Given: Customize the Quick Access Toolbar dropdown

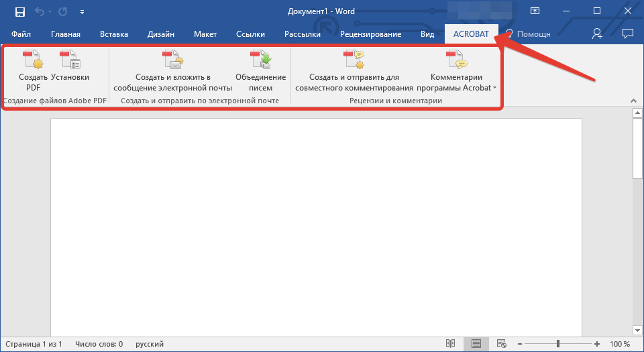Looking at the screenshot, I should pyautogui.click(x=82, y=12).
